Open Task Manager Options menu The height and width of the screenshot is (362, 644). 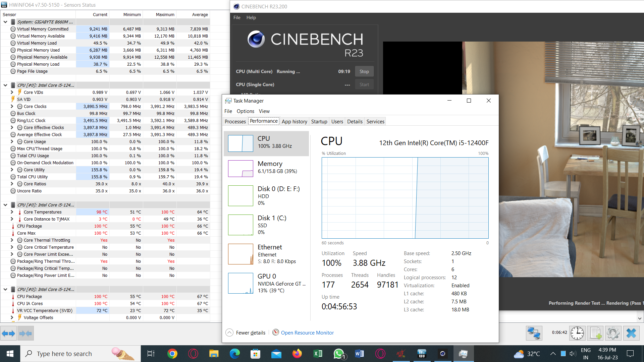coord(246,111)
